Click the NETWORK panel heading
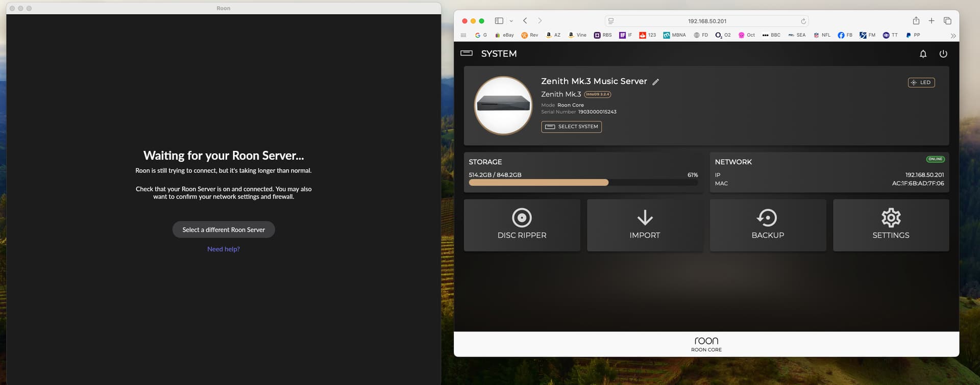Viewport: 980px width, 385px height. click(733, 162)
